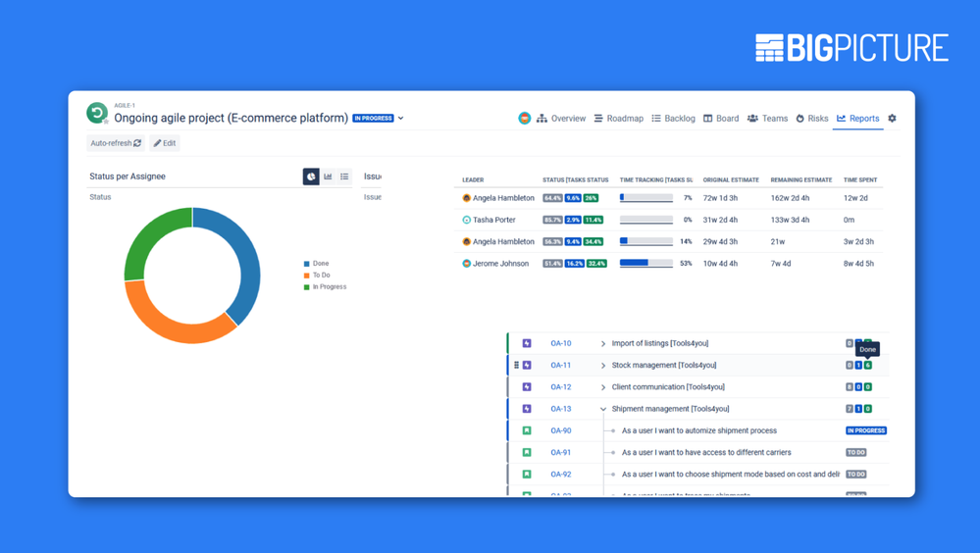Collapse Shipment management row
The image size is (980, 553).
603,409
